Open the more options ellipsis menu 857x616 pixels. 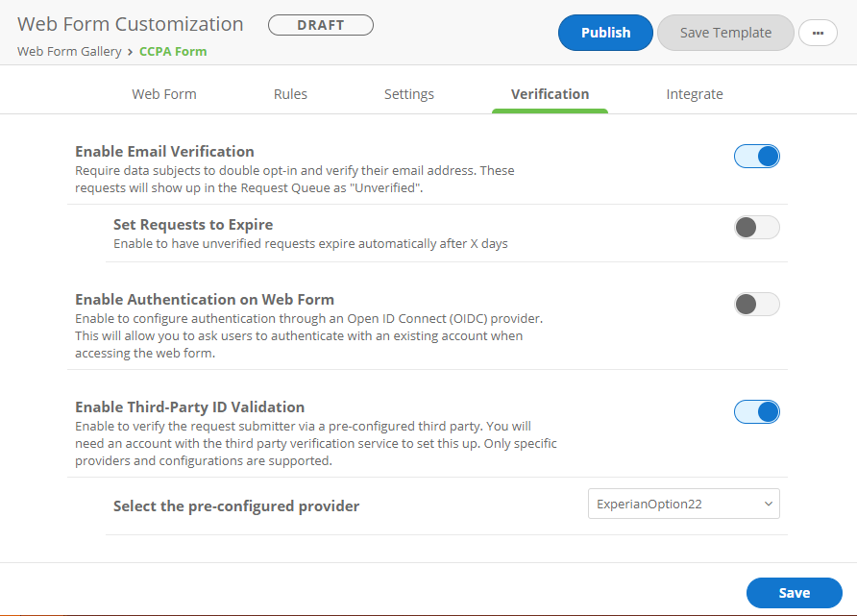[818, 33]
